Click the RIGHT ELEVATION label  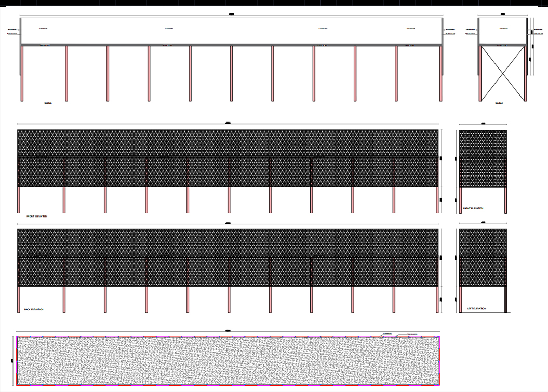(x=473, y=208)
